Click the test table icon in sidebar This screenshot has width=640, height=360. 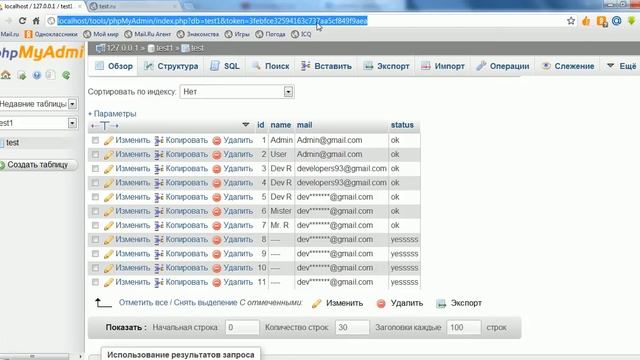tap(2, 143)
